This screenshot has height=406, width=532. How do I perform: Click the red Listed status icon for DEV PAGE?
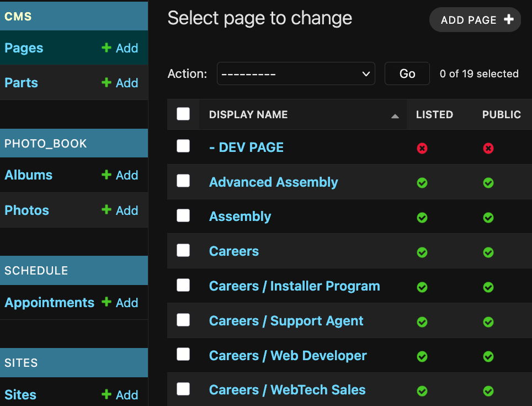point(422,148)
